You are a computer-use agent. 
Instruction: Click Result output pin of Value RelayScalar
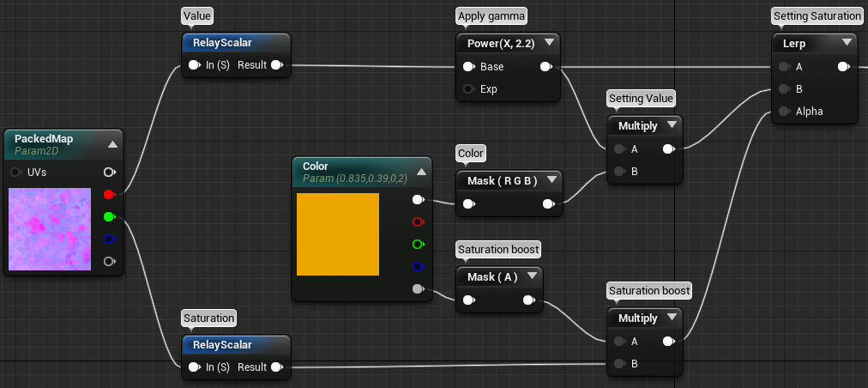[277, 64]
